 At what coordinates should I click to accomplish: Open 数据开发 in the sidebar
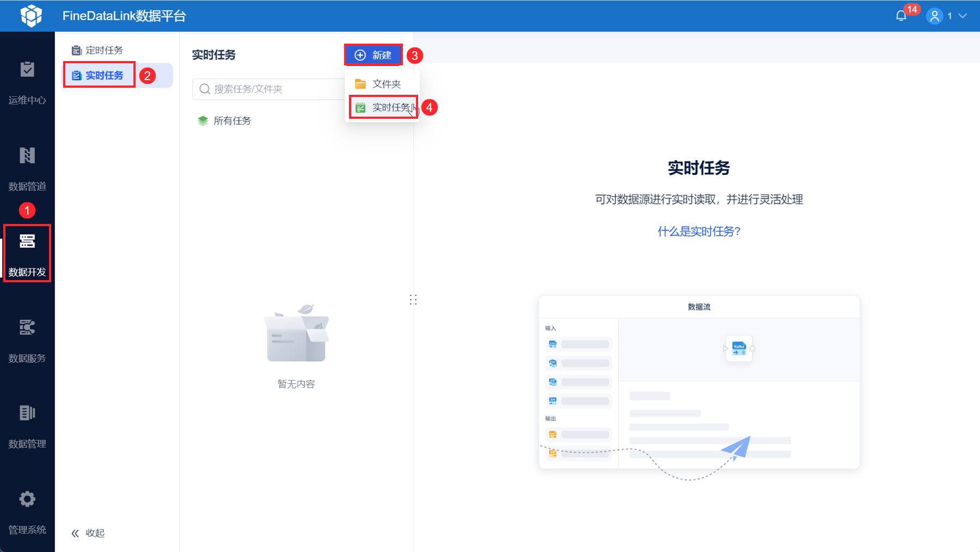[27, 254]
